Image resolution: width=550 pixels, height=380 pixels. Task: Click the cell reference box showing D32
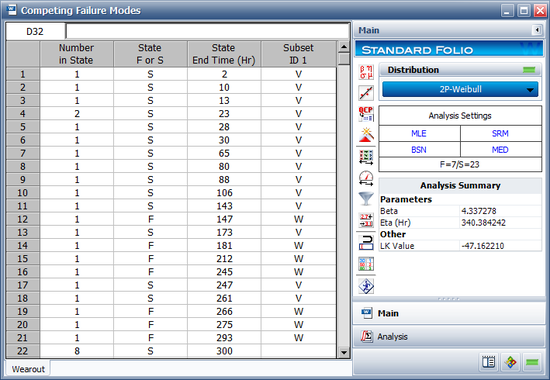(x=35, y=32)
